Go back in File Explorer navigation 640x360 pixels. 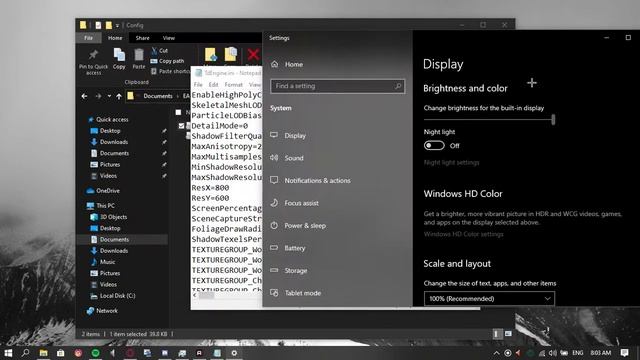tap(84, 96)
